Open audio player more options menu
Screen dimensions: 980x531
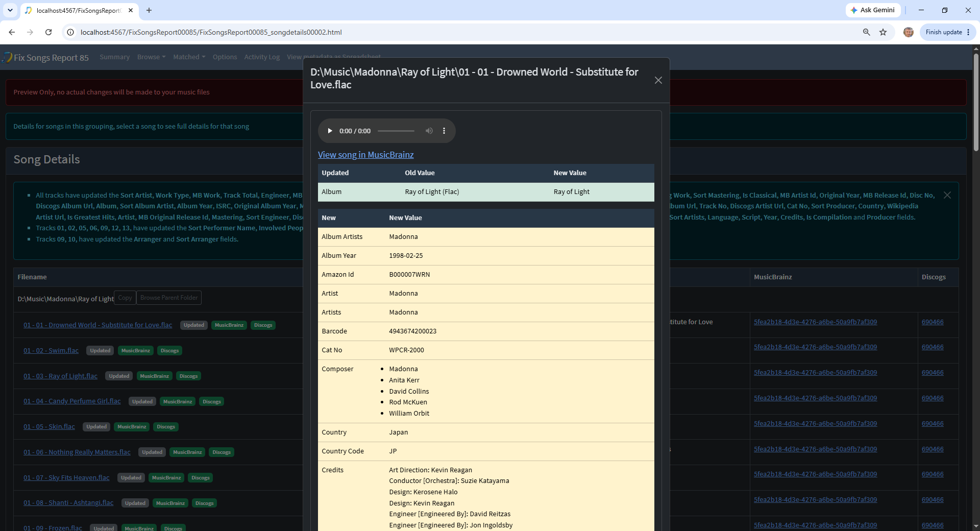(x=444, y=131)
